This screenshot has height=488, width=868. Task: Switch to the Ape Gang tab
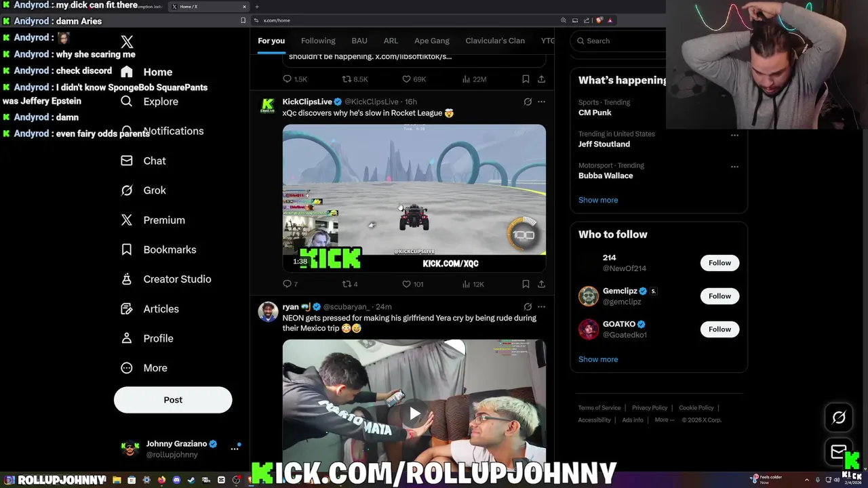pos(432,41)
